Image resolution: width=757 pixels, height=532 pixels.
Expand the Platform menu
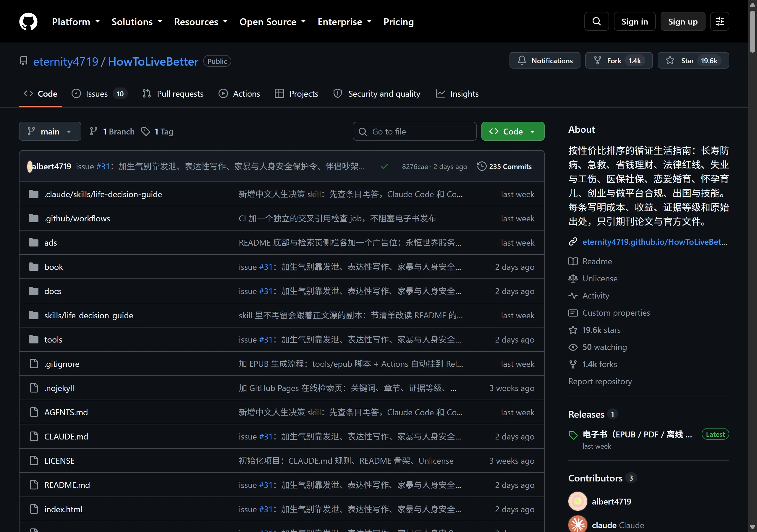coord(76,22)
